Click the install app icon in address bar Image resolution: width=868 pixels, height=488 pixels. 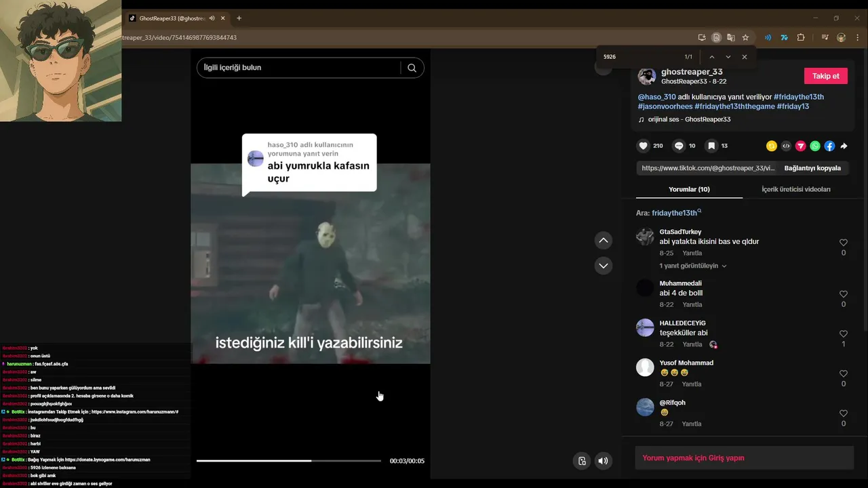point(702,37)
